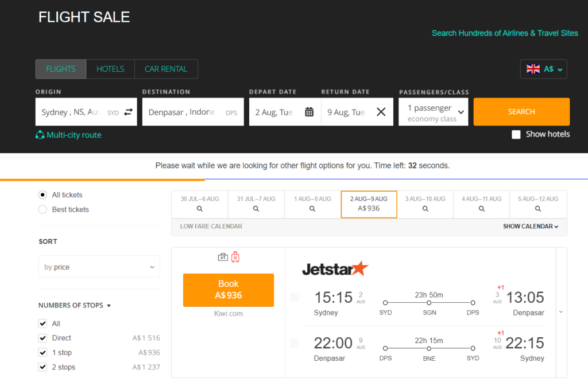Swap origin and destination arrows icon
Screen dimensions: 588x382
coord(128,112)
